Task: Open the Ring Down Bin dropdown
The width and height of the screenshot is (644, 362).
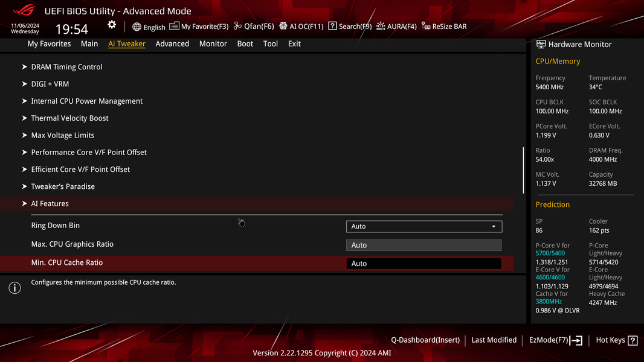Action: (x=424, y=226)
